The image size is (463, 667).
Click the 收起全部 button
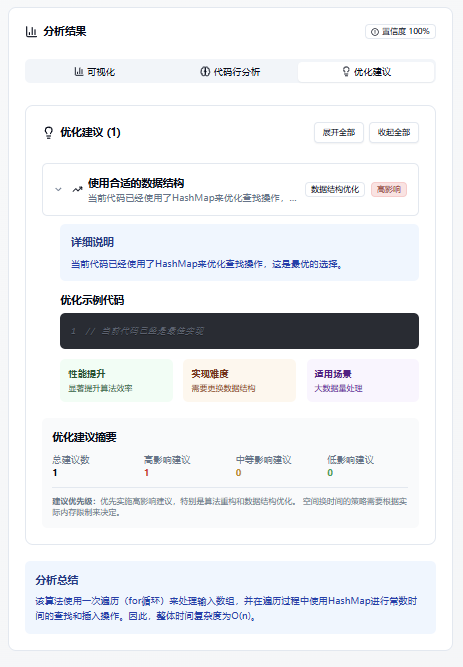[x=394, y=132]
